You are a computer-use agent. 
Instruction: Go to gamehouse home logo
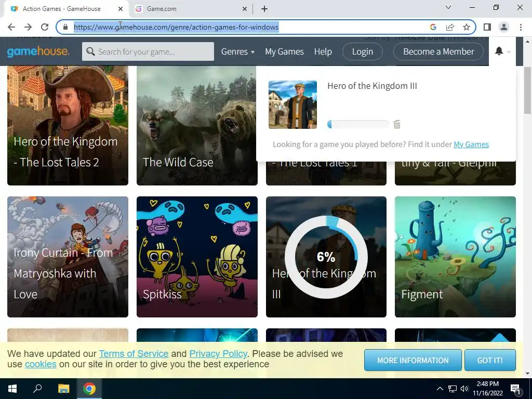[38, 51]
